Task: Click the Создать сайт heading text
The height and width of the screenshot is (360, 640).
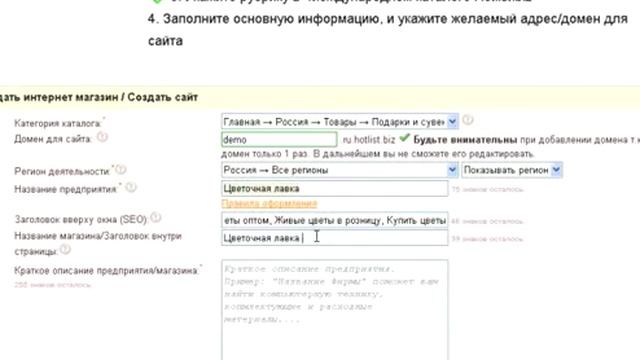Action: point(162,98)
